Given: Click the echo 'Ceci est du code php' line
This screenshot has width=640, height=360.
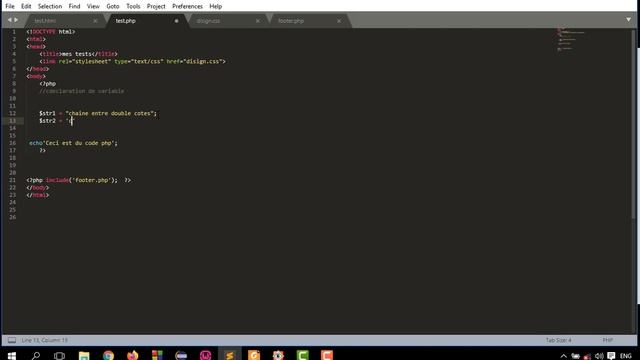Looking at the screenshot, I should pos(73,143).
